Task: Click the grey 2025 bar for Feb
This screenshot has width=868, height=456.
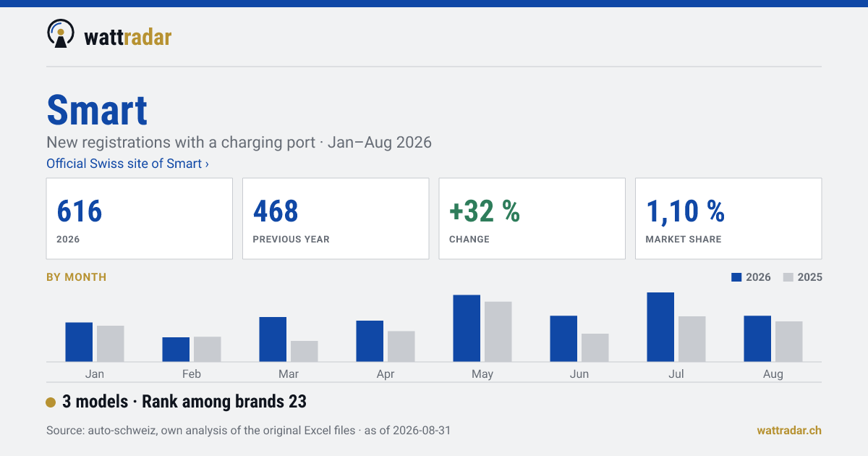Action: [208, 349]
